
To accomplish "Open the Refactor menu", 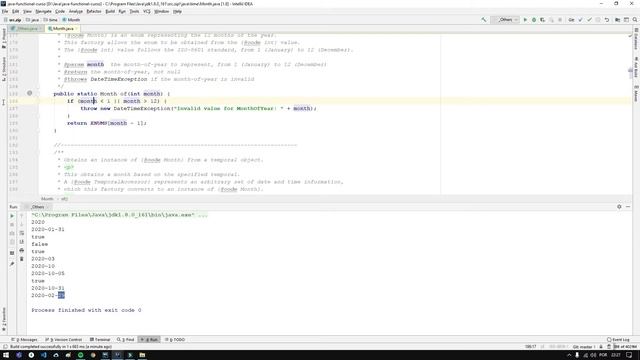I will point(94,11).
